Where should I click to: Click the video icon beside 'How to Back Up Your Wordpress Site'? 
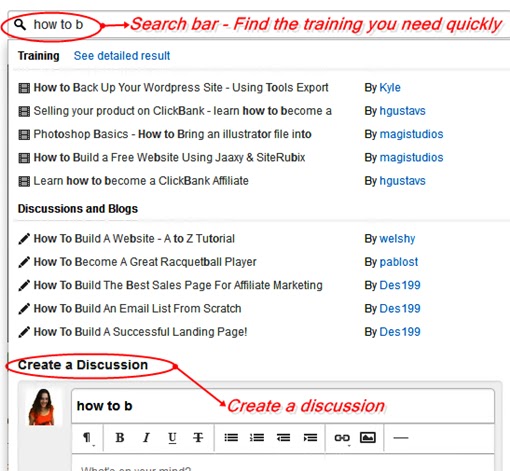pyautogui.click(x=24, y=88)
